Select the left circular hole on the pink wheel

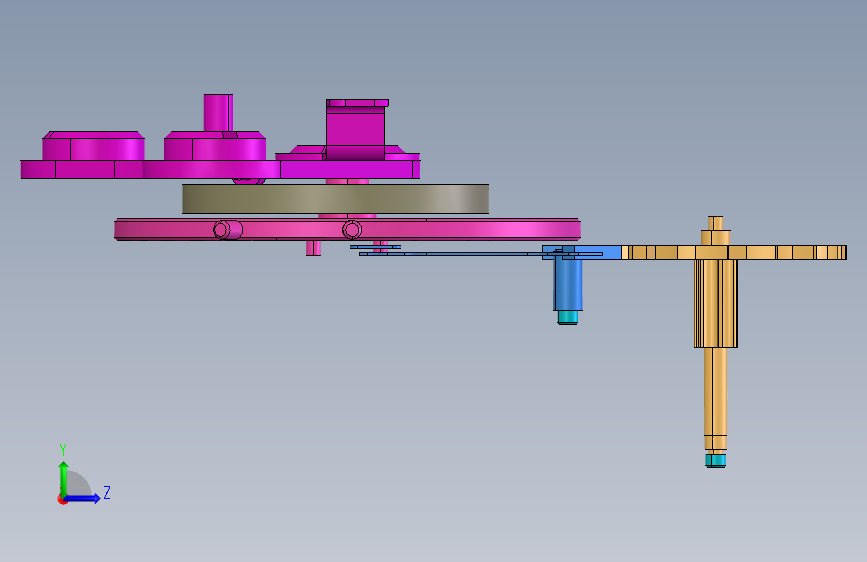[x=222, y=230]
